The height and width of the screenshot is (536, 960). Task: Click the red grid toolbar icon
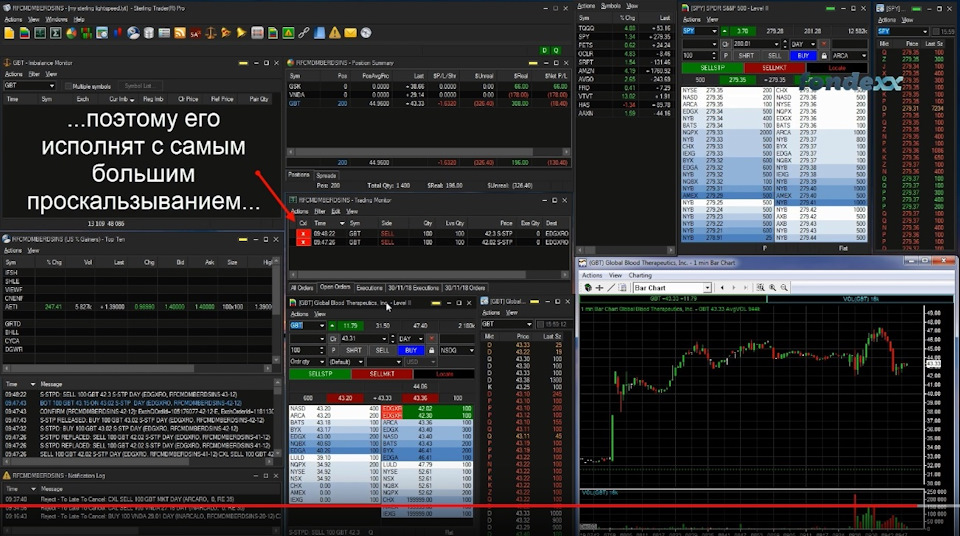pyautogui.click(x=257, y=33)
